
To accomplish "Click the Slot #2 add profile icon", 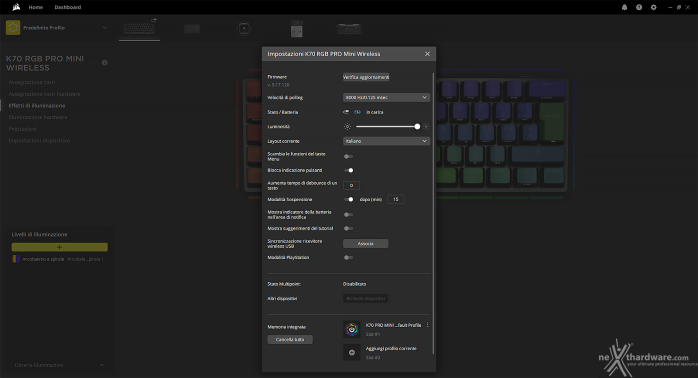I will [x=352, y=352].
